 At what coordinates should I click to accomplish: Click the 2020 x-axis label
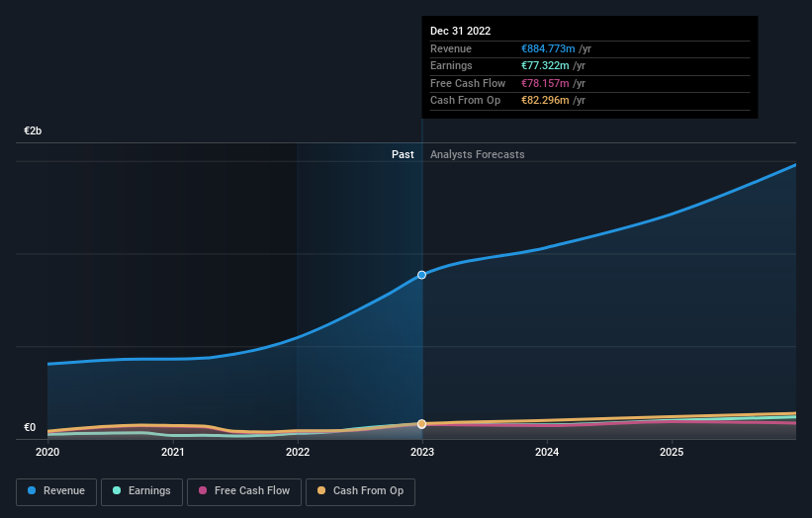[x=47, y=453]
